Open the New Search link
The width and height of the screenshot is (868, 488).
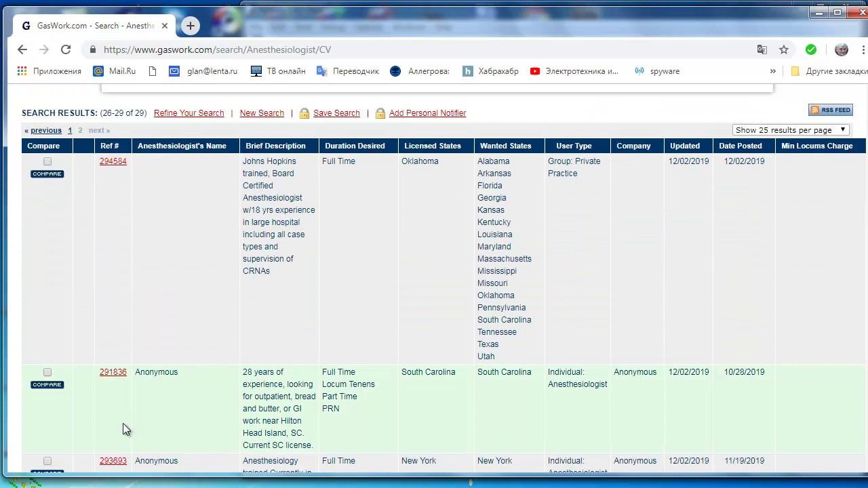tap(262, 113)
